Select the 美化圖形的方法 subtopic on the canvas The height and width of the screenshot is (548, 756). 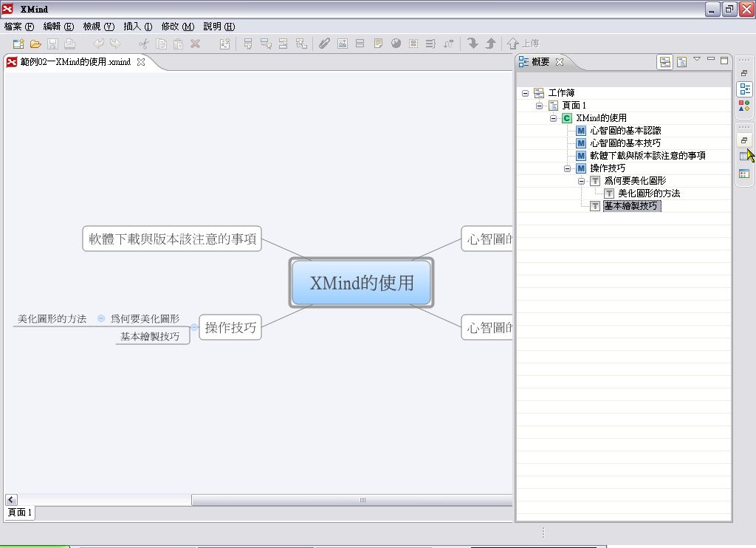[x=52, y=319]
